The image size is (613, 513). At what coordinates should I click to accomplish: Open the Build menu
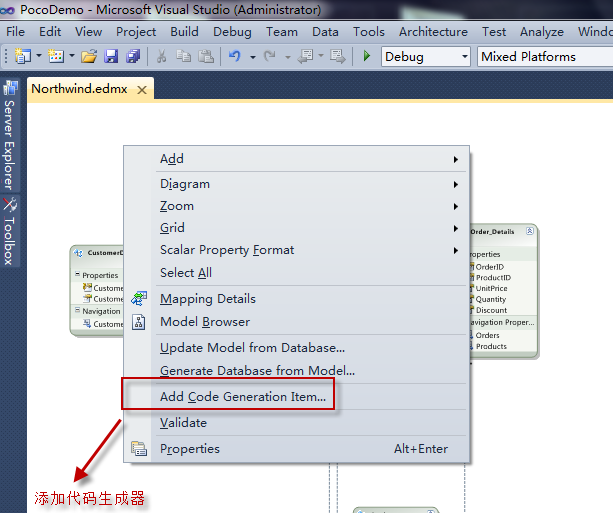click(x=185, y=32)
